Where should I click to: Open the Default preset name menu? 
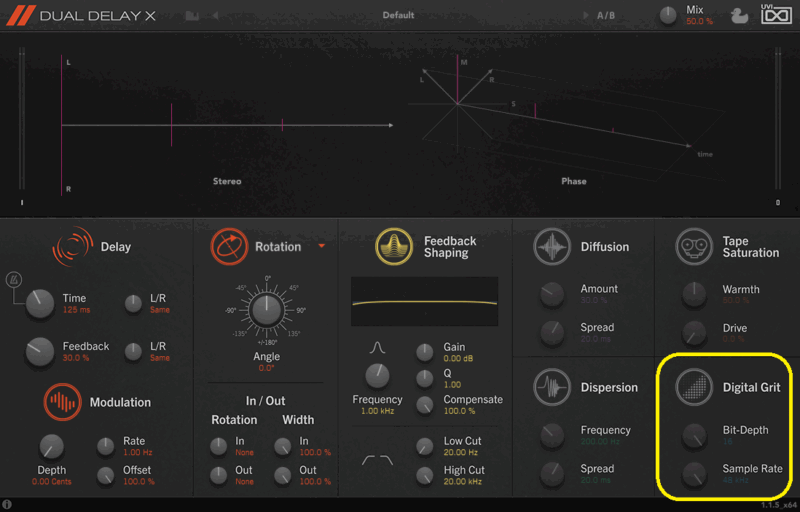pyautogui.click(x=398, y=15)
